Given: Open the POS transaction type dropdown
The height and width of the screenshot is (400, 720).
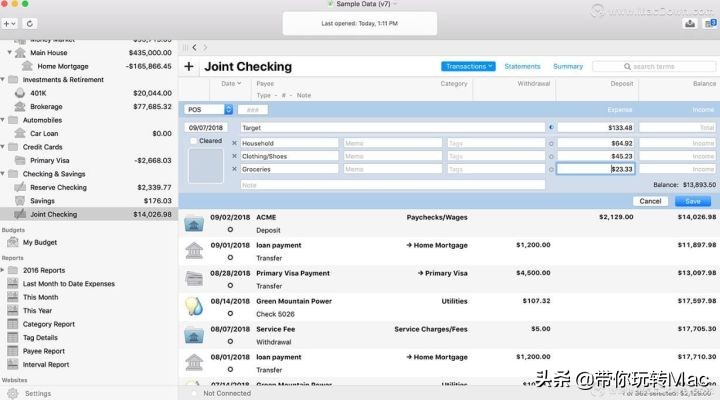Looking at the screenshot, I should tap(209, 110).
